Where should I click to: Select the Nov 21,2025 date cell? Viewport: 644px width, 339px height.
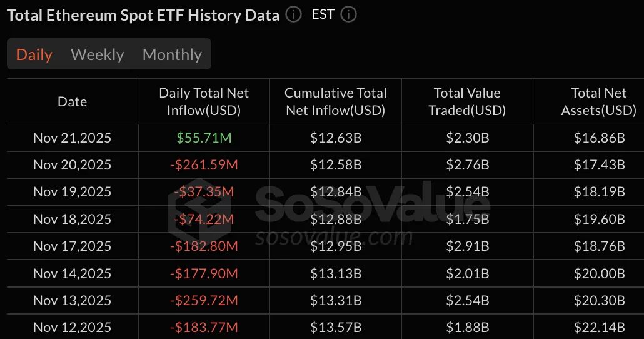(72, 138)
